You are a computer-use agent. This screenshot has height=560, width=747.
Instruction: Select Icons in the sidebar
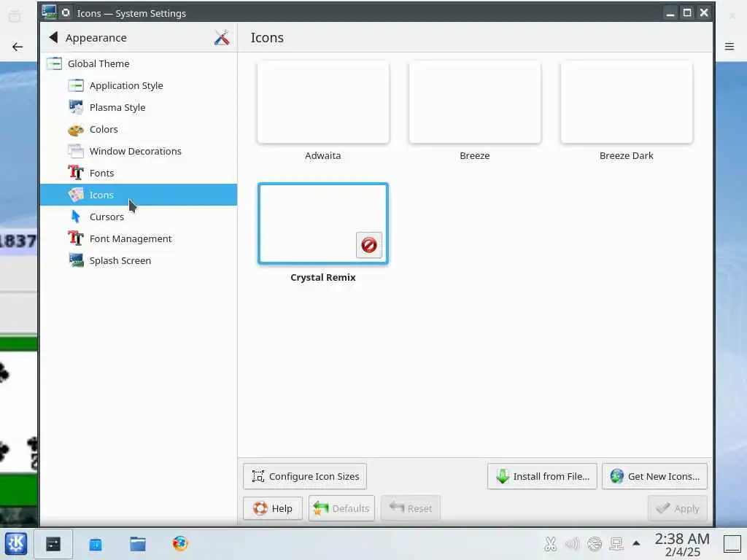138,195
